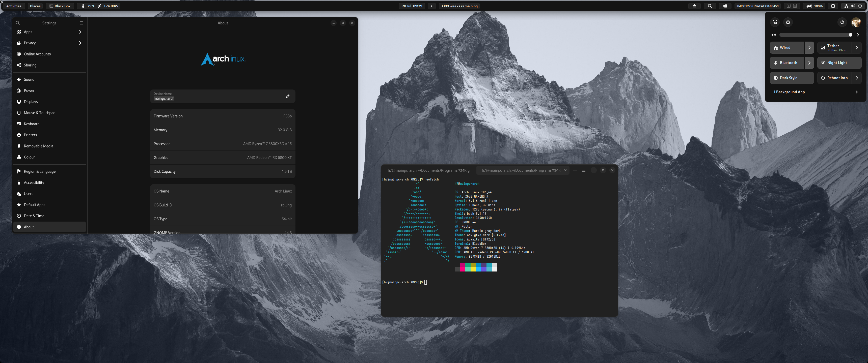Edit the device name with the pencil icon
The image size is (868, 363).
tap(287, 96)
